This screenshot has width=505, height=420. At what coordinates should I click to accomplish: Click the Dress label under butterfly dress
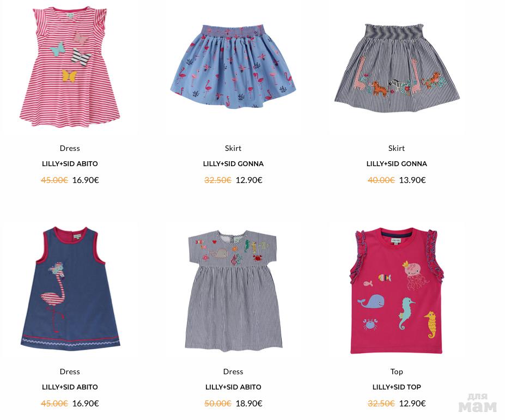point(70,148)
